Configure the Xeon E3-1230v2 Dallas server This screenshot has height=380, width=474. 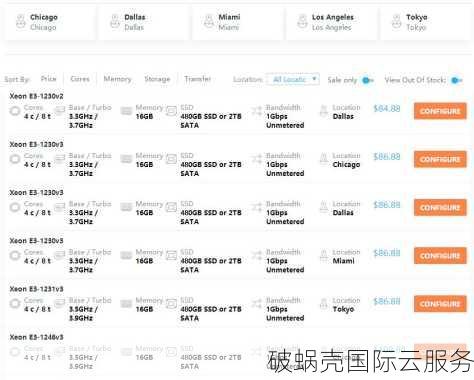[440, 111]
